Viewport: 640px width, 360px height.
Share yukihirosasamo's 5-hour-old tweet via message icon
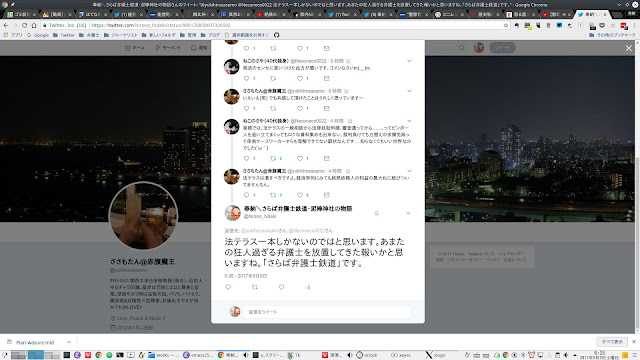click(x=327, y=109)
